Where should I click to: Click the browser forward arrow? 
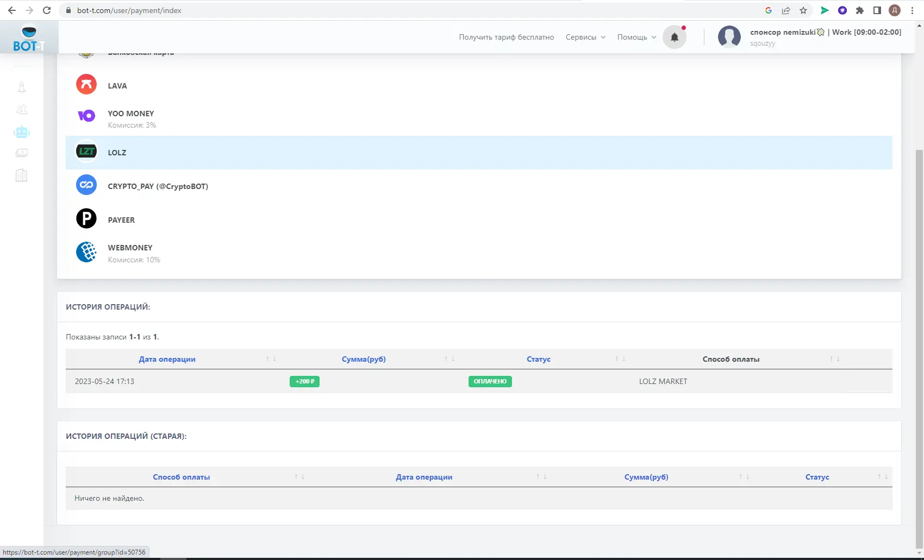[x=29, y=10]
